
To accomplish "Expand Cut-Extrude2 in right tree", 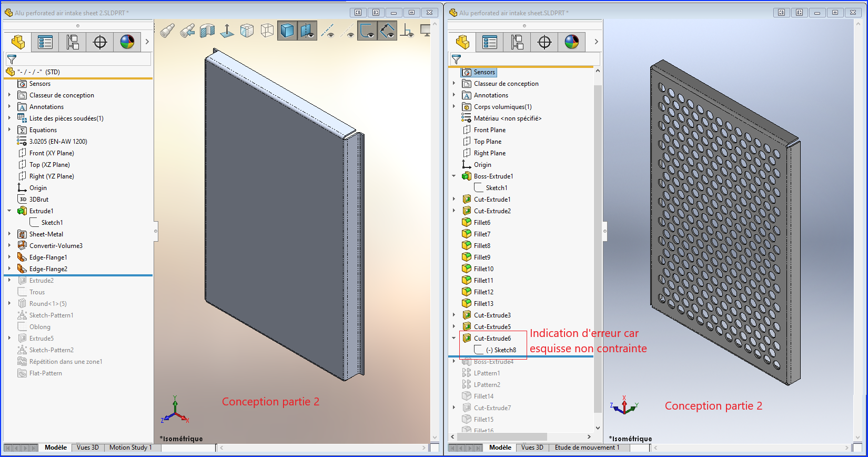I will (454, 211).
